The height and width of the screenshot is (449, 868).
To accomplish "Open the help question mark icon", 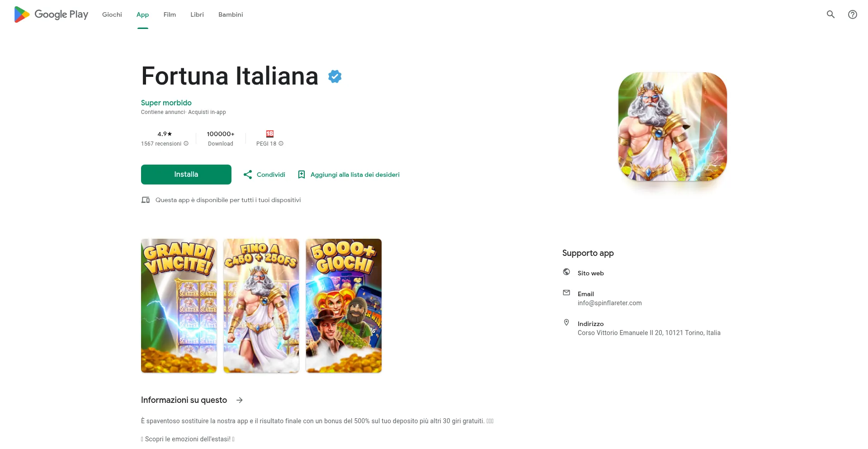I will point(852,14).
